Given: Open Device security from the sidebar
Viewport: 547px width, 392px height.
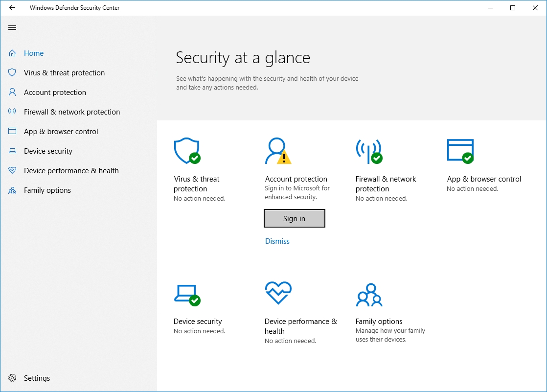Looking at the screenshot, I should [48, 151].
